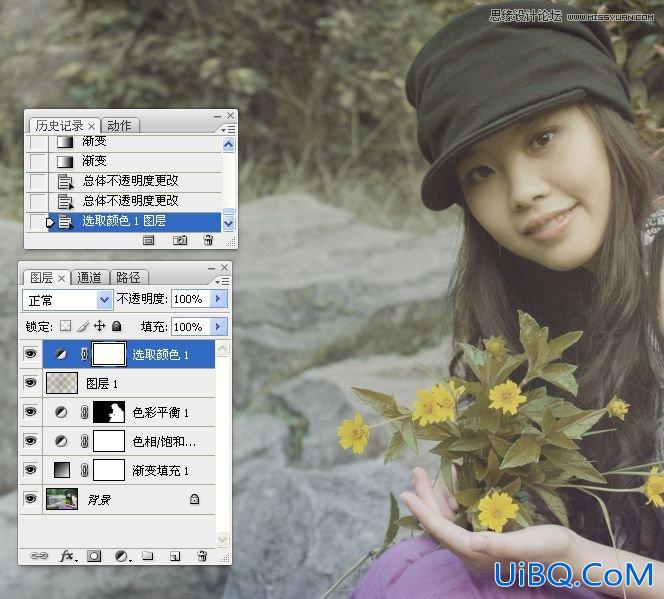This screenshot has width=664, height=599.
Task: Add layer mask button
Action: [x=94, y=556]
